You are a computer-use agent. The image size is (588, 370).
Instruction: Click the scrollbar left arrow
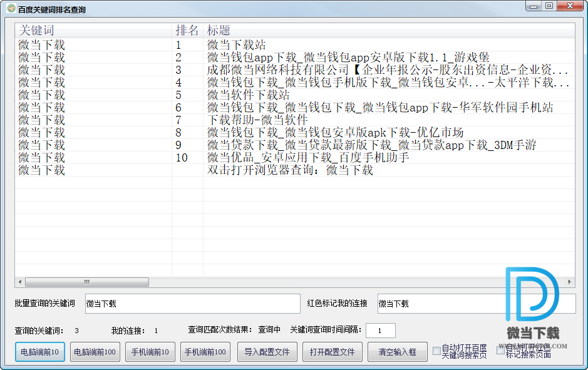20,282
